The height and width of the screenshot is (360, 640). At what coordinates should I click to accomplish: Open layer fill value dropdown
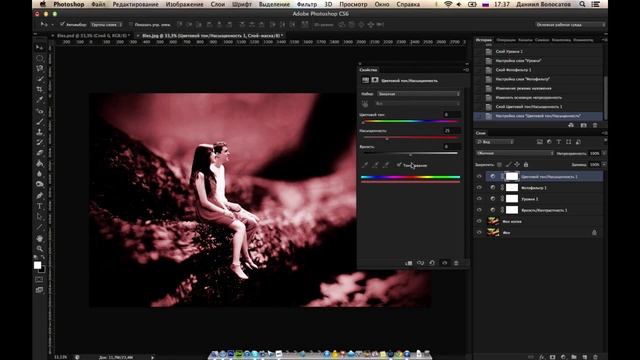pyautogui.click(x=604, y=164)
